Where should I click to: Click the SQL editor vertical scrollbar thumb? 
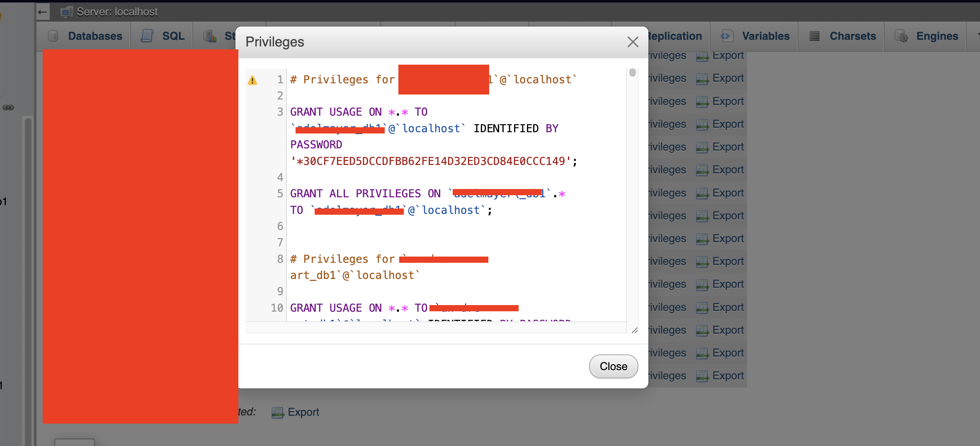[x=632, y=73]
